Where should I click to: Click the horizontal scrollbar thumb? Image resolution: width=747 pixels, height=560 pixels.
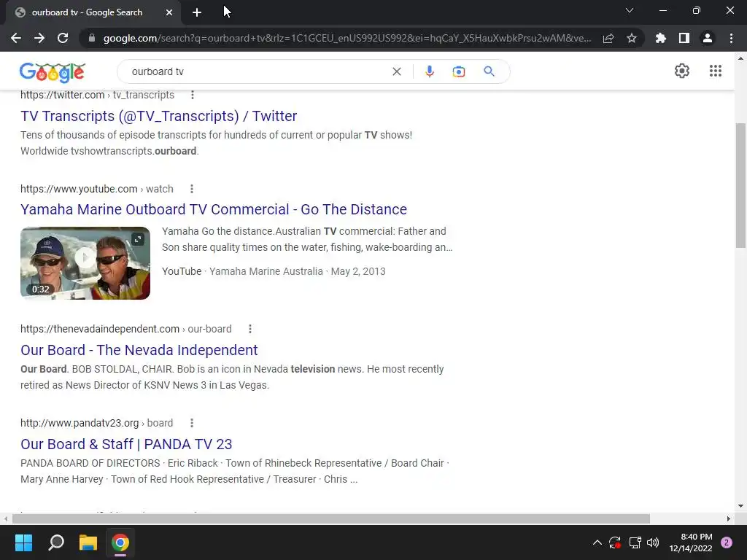(x=331, y=518)
